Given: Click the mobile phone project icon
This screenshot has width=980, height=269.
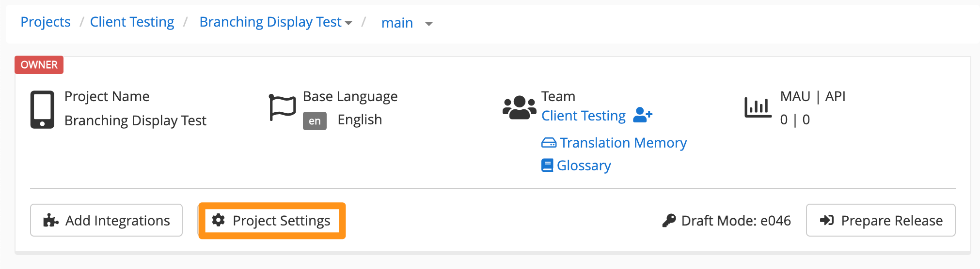Looking at the screenshot, I should [42, 109].
